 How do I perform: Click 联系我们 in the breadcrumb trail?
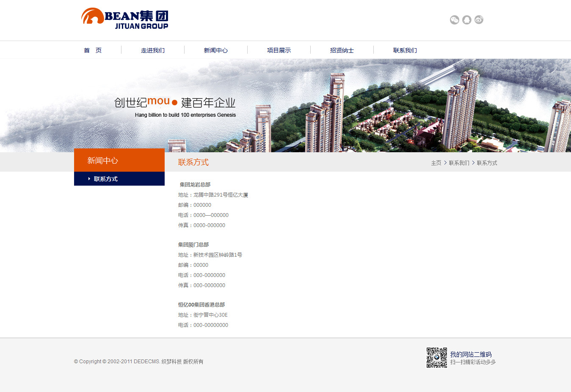click(x=459, y=163)
